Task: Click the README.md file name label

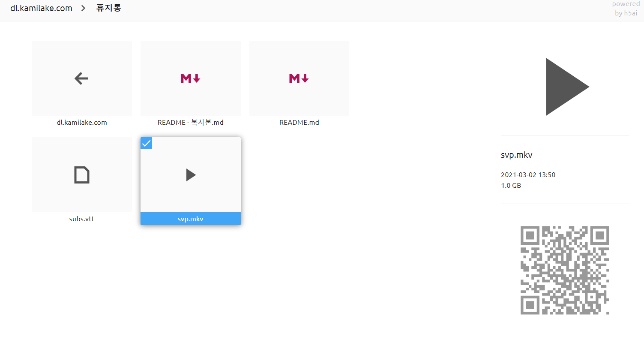Action: (x=299, y=123)
